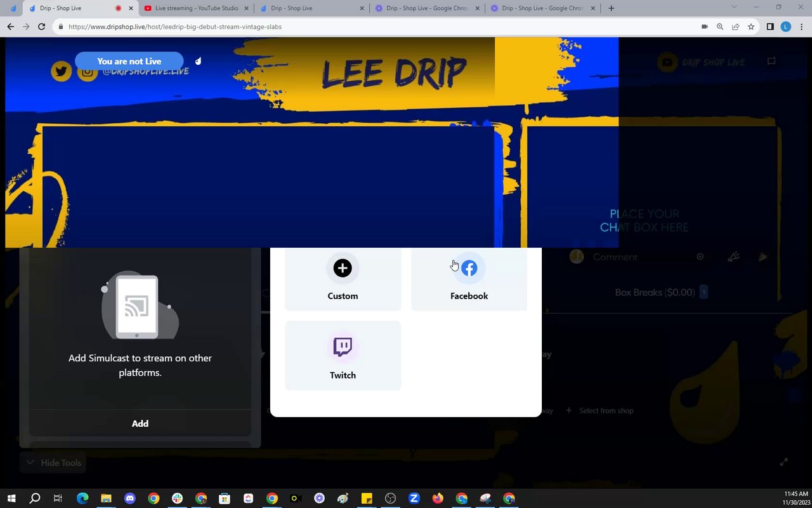Open the Chrome three-dot menu

801,27
